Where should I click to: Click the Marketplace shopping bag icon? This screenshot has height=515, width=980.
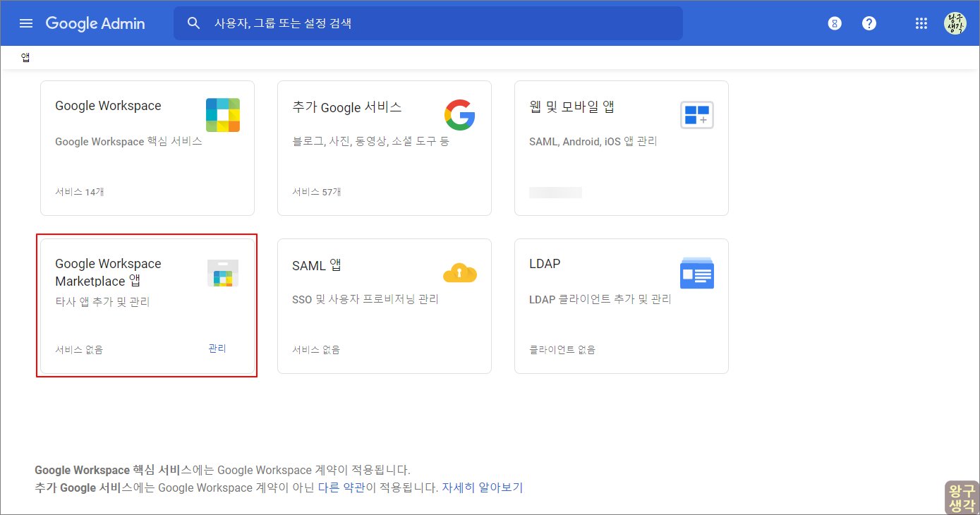pos(223,273)
